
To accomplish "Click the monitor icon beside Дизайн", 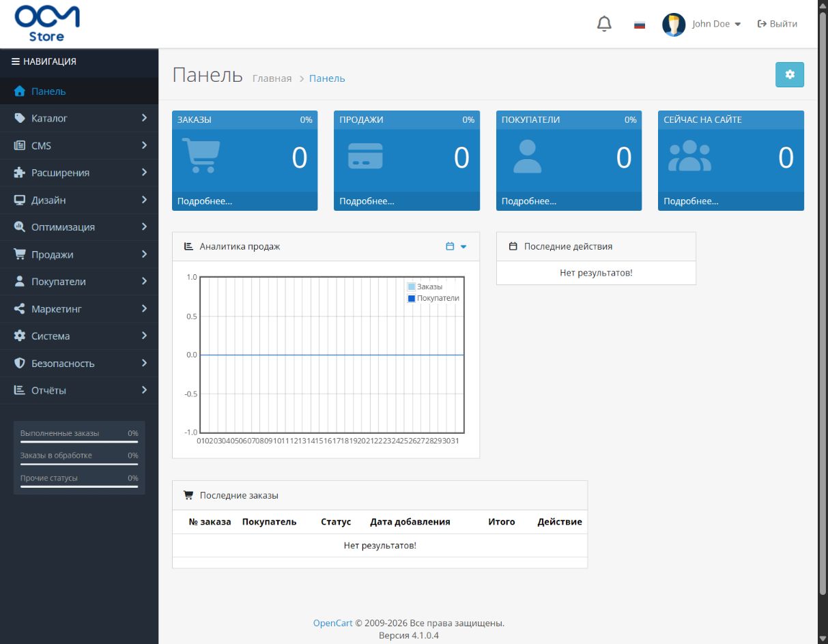I will 20,200.
